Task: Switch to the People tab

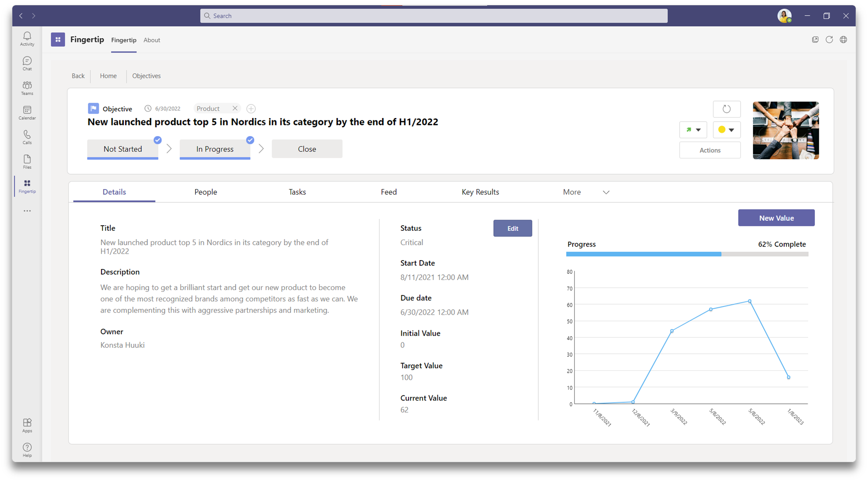Action: 206,192
